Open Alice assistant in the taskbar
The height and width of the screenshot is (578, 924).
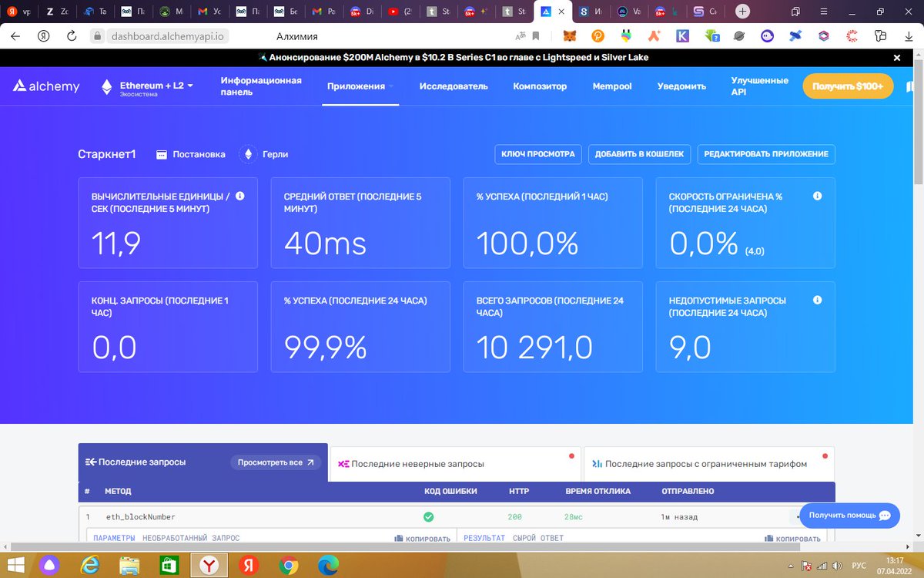coord(49,565)
